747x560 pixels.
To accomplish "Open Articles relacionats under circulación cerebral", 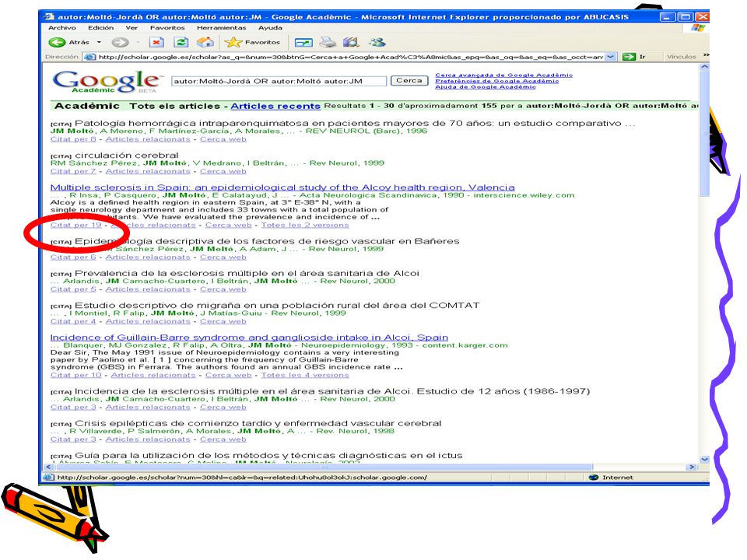I will 148,171.
